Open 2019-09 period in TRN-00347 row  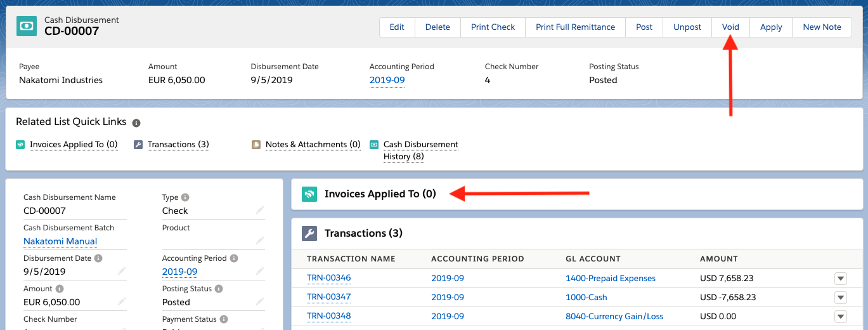tap(448, 298)
